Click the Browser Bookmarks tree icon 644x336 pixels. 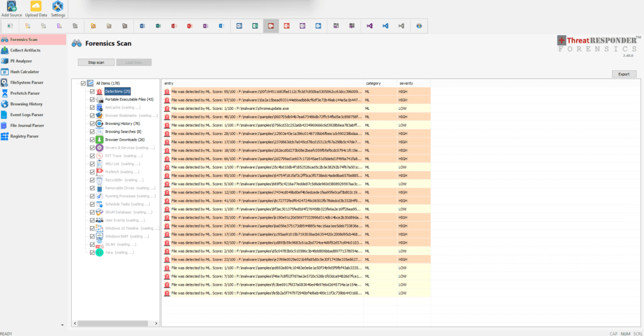coord(99,116)
